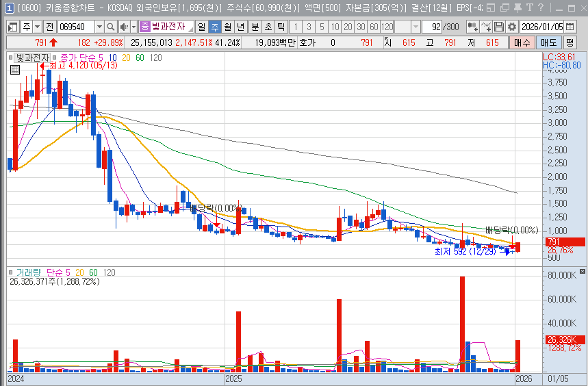Save chart with floppy disk icon
Image resolution: width=588 pixels, height=386 pixels.
499,27
